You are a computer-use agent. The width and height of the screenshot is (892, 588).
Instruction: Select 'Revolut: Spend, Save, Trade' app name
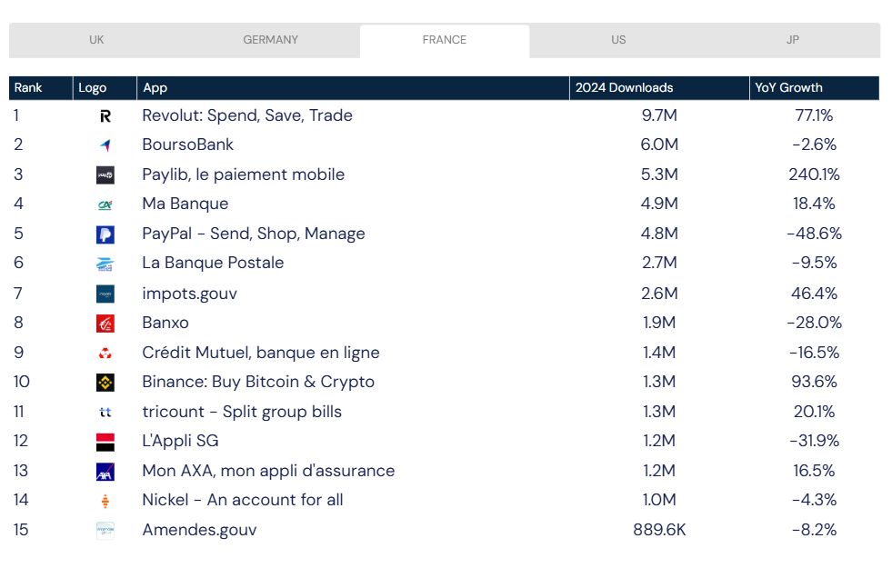(247, 115)
